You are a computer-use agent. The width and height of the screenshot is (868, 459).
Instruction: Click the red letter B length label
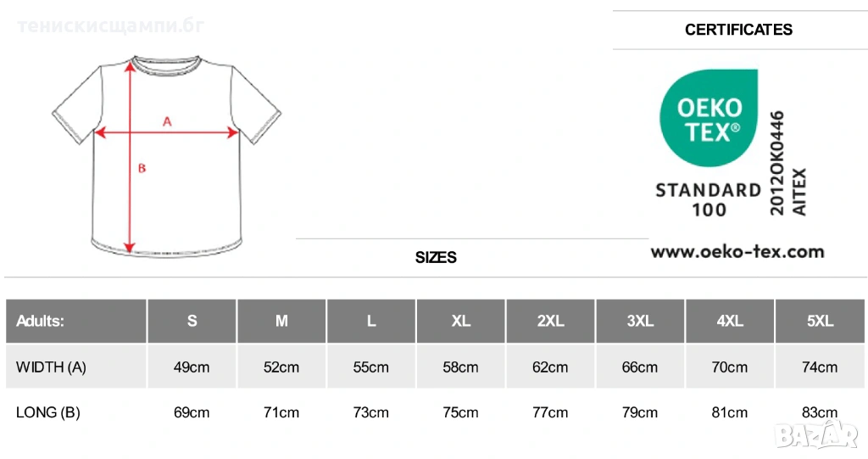pyautogui.click(x=142, y=168)
